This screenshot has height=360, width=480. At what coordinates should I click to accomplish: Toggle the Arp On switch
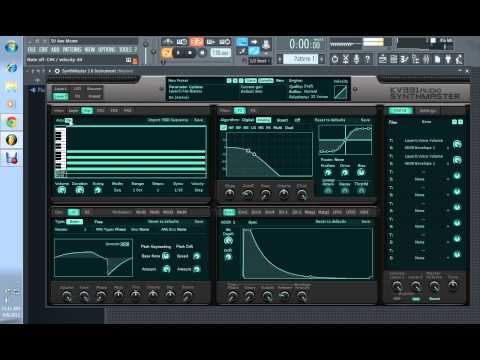point(69,120)
